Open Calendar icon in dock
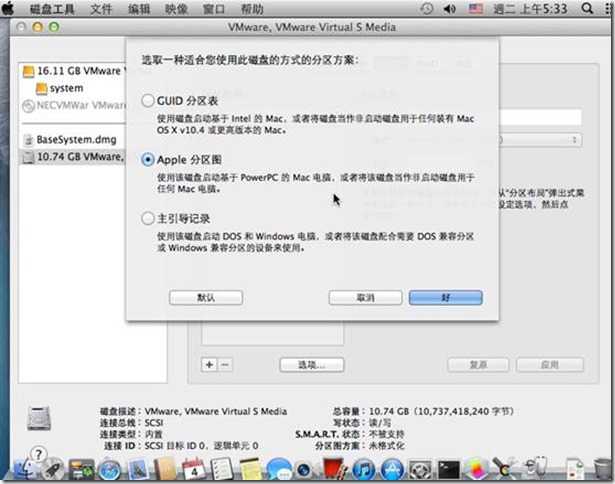 pos(193,469)
